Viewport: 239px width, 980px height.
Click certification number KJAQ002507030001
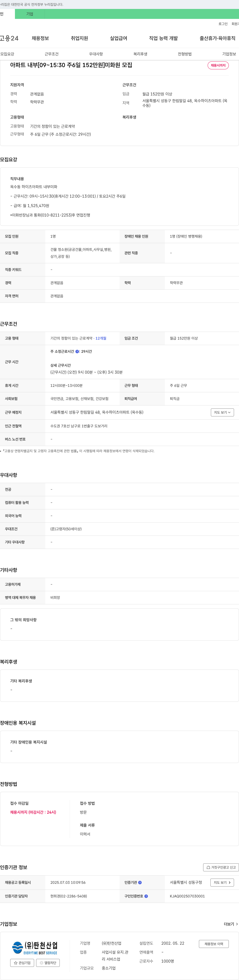[x=187, y=896]
